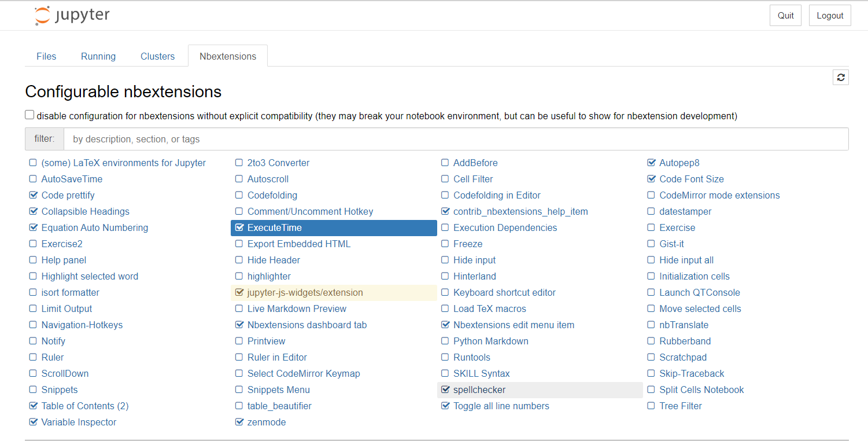The image size is (868, 448).
Task: Select the Snippets Menu extension
Action: coord(279,390)
